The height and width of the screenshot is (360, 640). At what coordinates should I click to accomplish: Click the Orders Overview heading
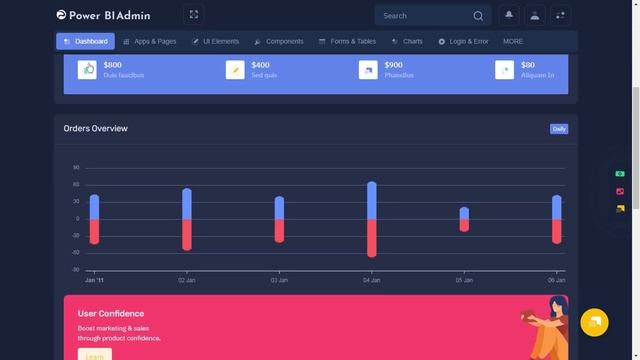coord(96,129)
